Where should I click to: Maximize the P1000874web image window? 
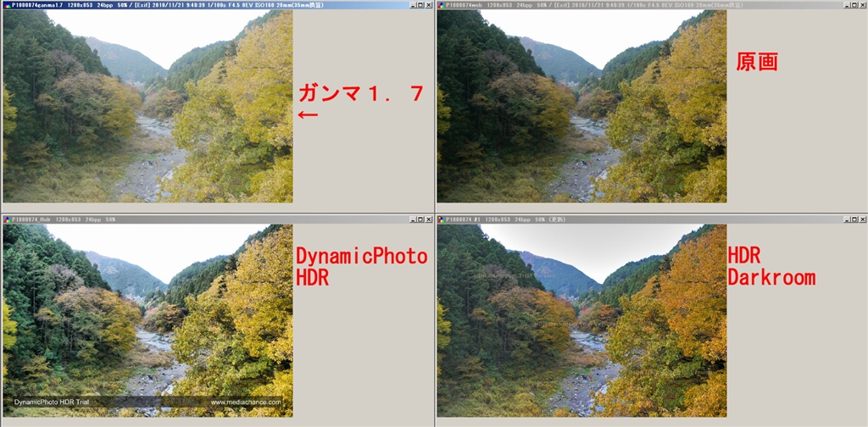pyautogui.click(x=854, y=5)
